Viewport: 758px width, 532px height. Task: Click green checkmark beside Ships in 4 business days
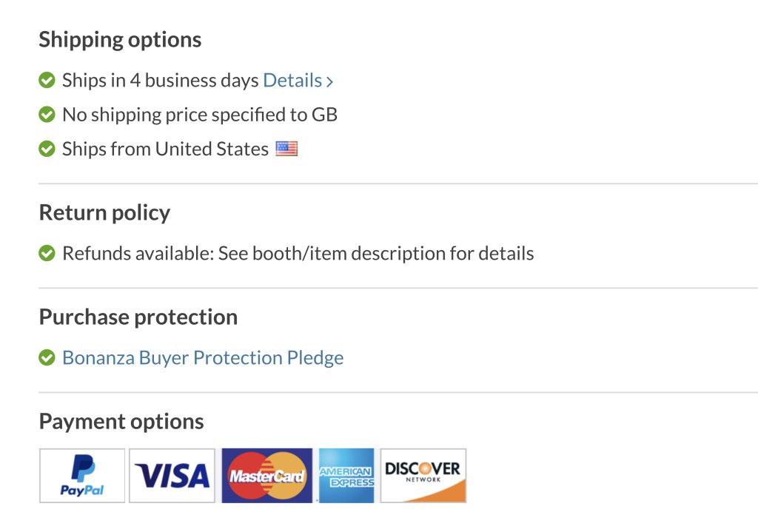(47, 80)
